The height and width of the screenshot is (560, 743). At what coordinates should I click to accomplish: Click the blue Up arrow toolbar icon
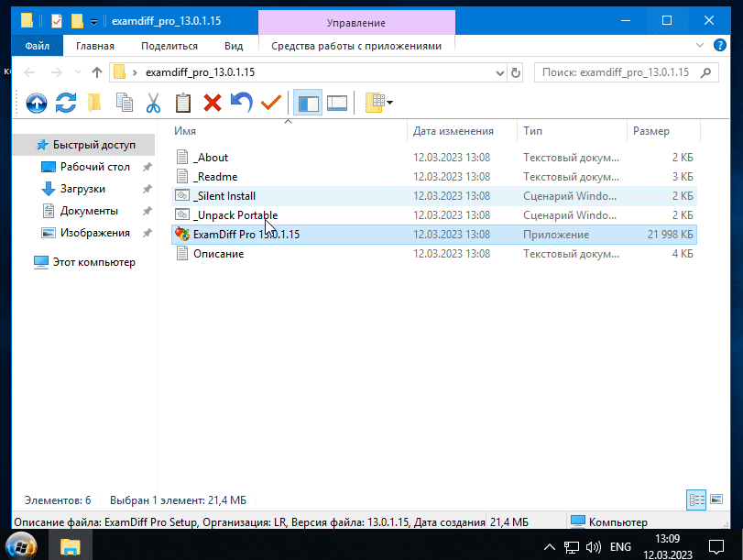pyautogui.click(x=37, y=103)
